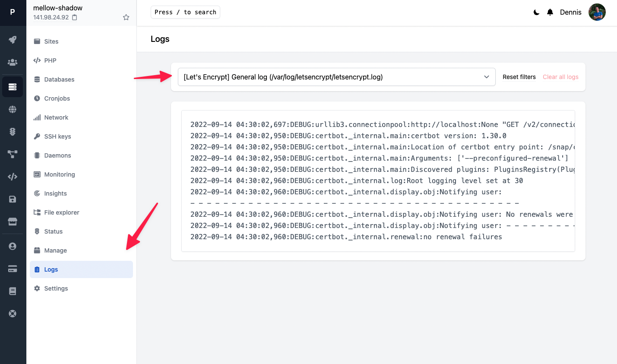617x364 pixels.
Task: Open the globe icon in dark rail
Action: coord(13,109)
